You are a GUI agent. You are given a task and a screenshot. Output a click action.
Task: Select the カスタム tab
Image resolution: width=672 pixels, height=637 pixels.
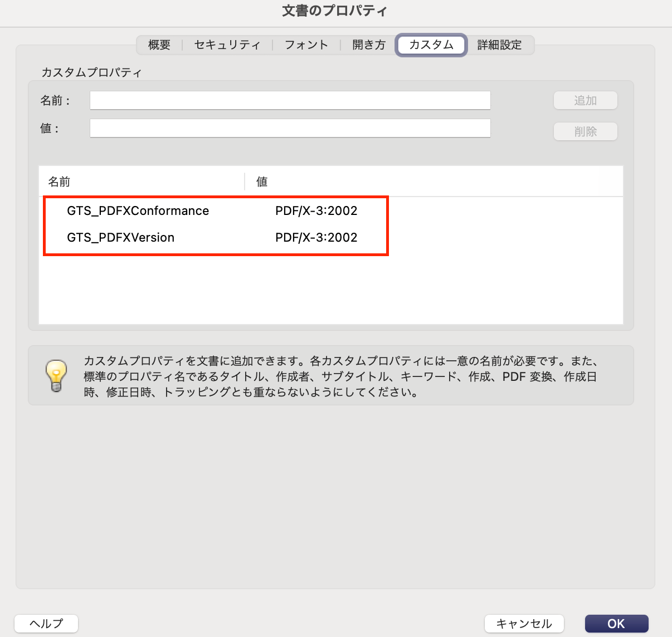click(x=431, y=45)
